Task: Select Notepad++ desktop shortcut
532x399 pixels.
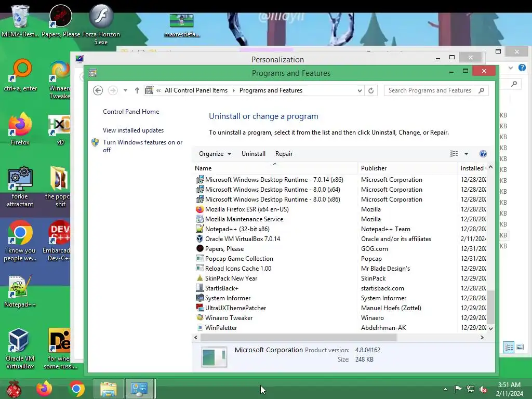Action: 20,292
